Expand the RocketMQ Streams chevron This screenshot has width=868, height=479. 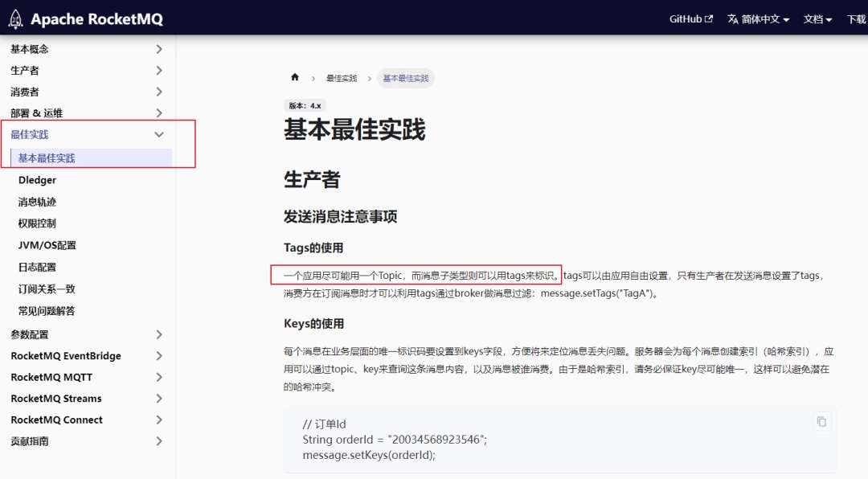point(159,398)
